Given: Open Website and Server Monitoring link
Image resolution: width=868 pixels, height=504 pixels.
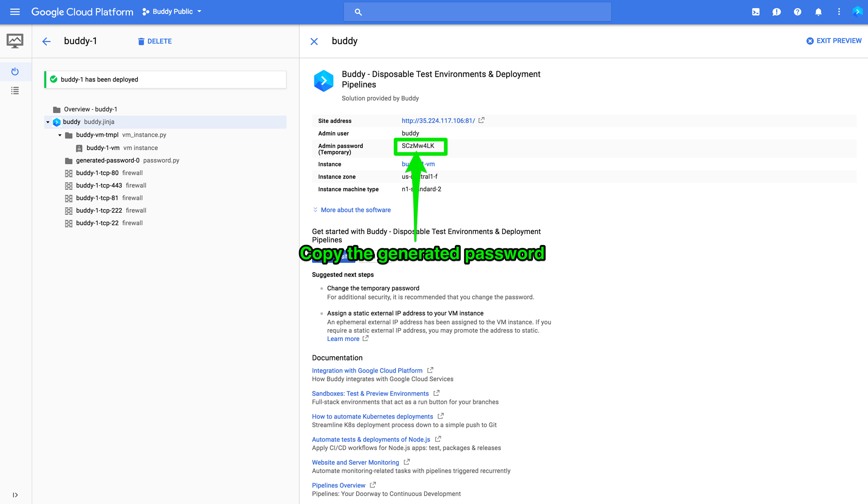Looking at the screenshot, I should [355, 462].
